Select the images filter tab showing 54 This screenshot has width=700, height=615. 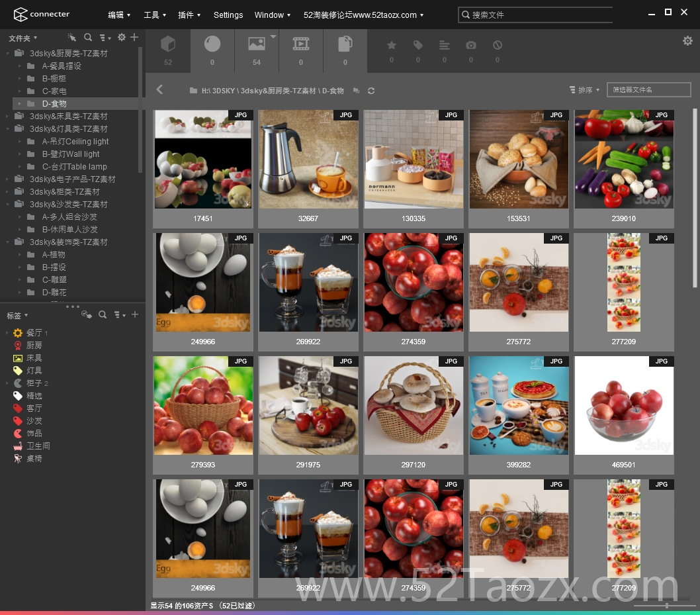click(x=256, y=51)
